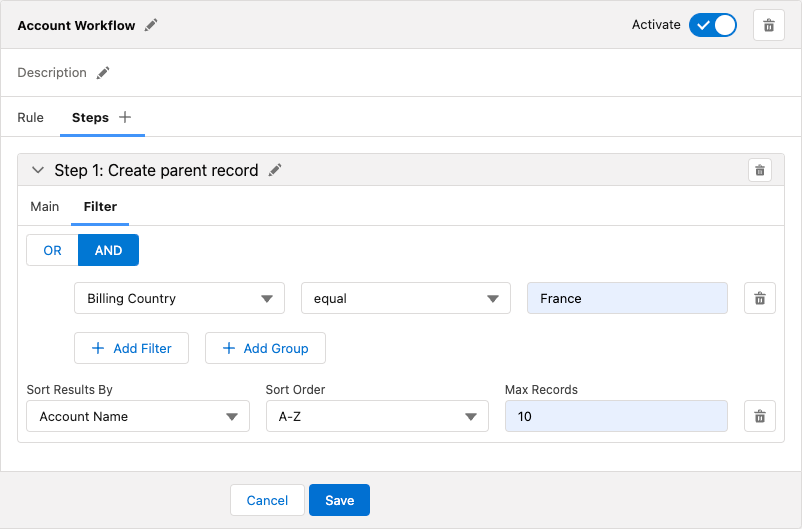
Task: Select the OR filter logic
Action: 52,250
